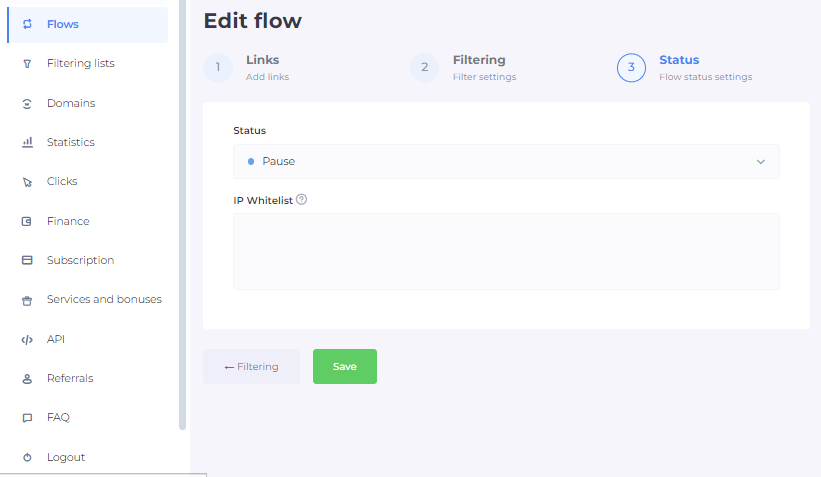Screen dimensions: 821x477
Task: Click the Domains icon in sidebar
Action: (x=27, y=103)
